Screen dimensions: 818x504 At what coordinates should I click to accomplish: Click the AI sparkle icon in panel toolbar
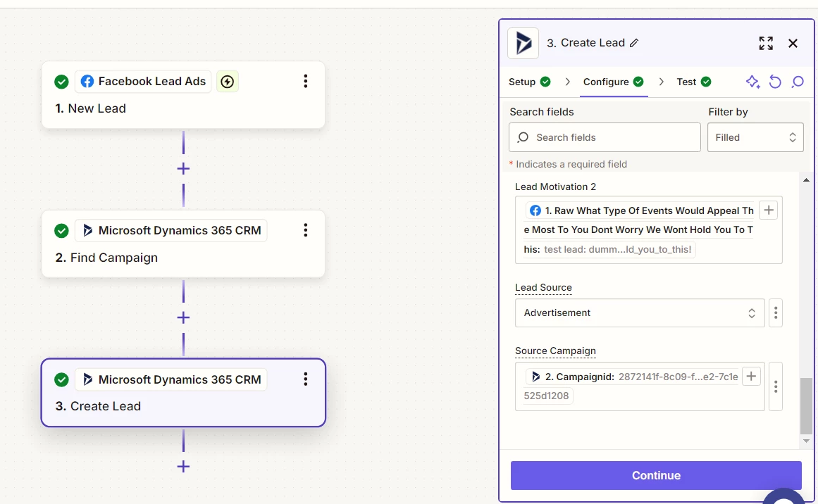click(752, 82)
